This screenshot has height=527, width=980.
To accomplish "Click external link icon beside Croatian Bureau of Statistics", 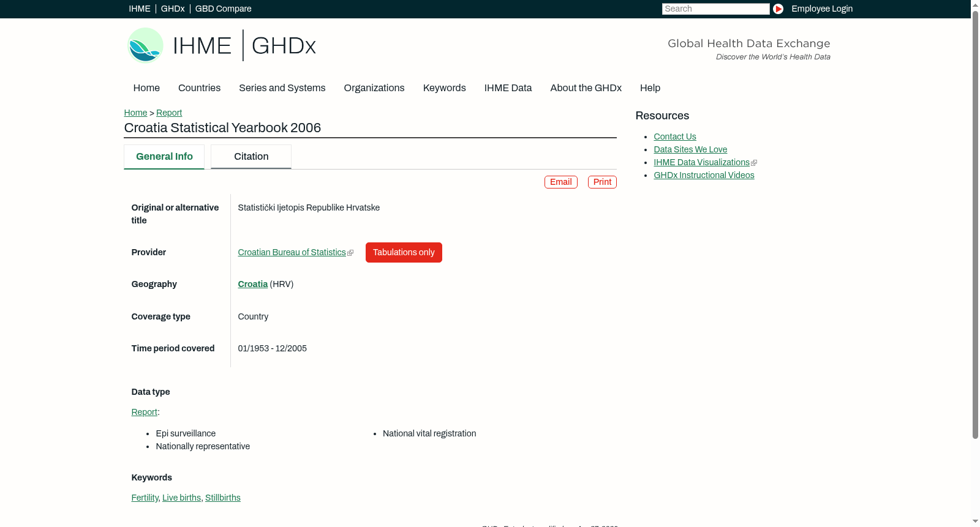I will click(x=350, y=253).
